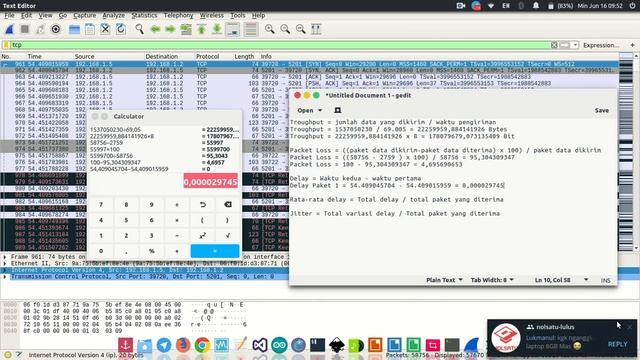This screenshot has width=640, height=360.
Task: Save the gedit document
Action: coord(602,110)
